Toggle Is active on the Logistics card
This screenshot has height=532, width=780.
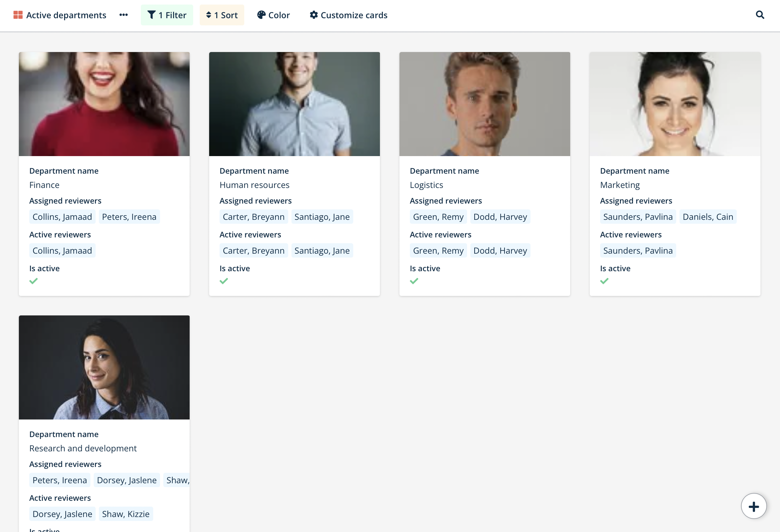click(414, 281)
